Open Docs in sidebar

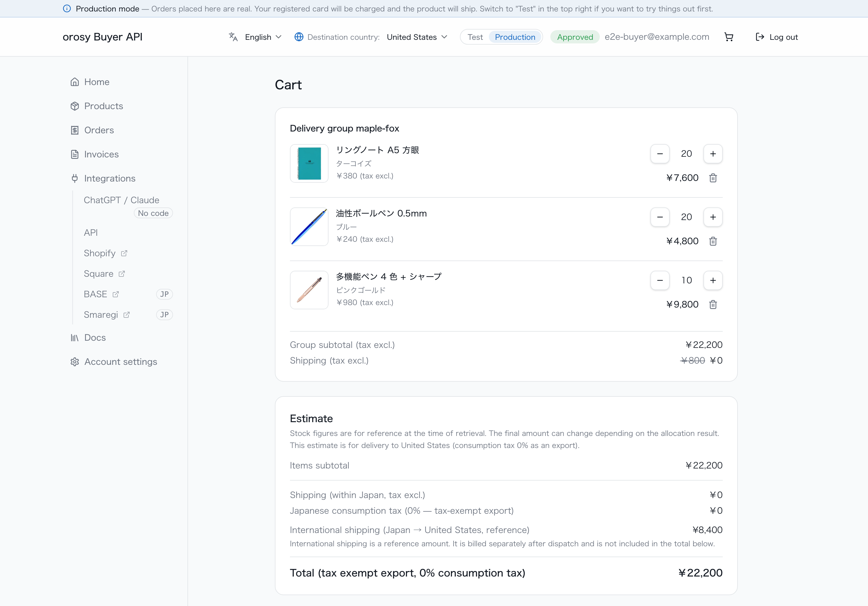(x=88, y=338)
